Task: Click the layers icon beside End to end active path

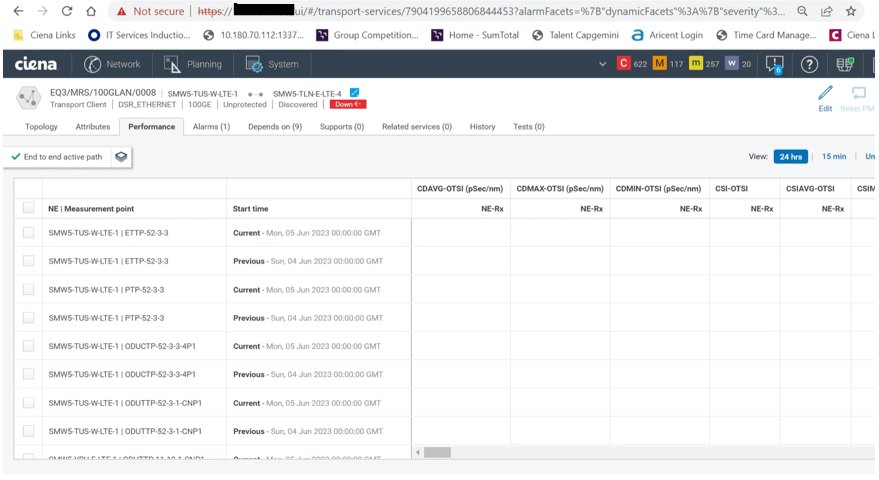Action: [121, 157]
